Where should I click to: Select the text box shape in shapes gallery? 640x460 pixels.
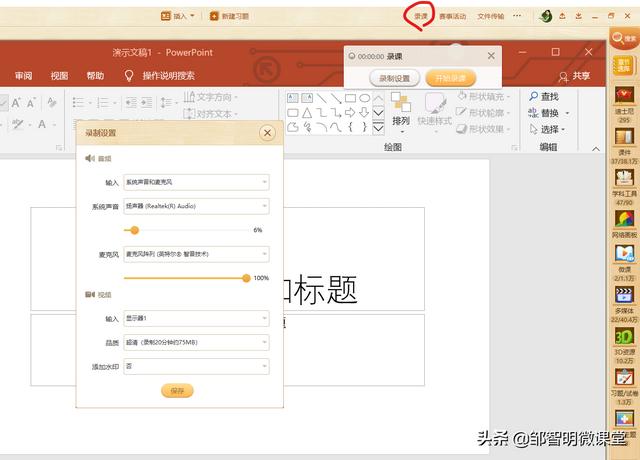pos(293,98)
